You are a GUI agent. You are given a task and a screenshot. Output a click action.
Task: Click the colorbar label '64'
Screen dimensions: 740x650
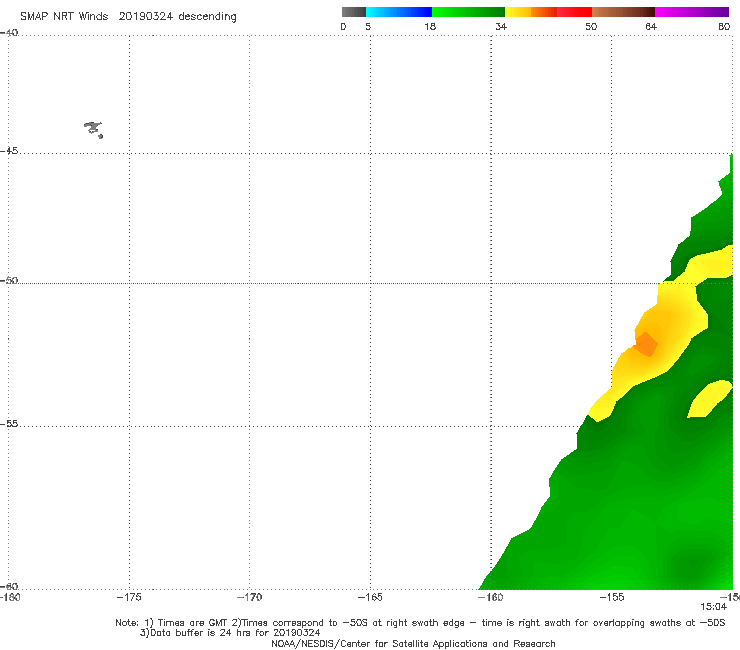[651, 26]
